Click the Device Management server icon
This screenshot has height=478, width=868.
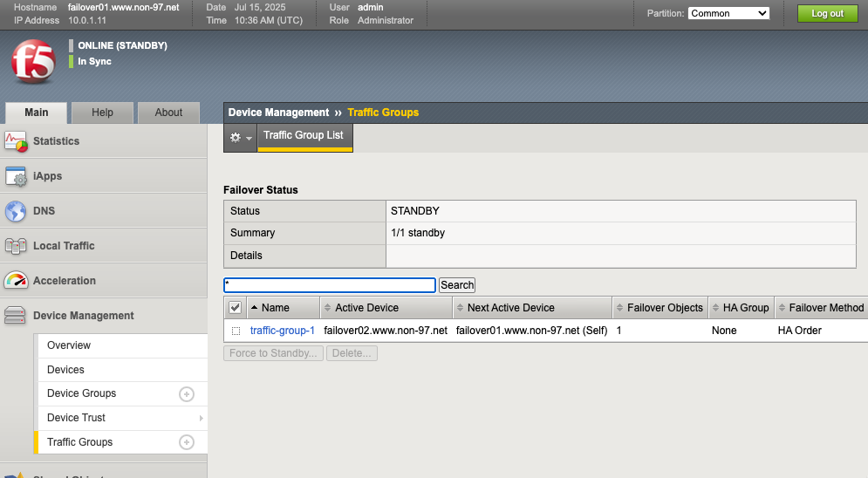click(x=15, y=316)
